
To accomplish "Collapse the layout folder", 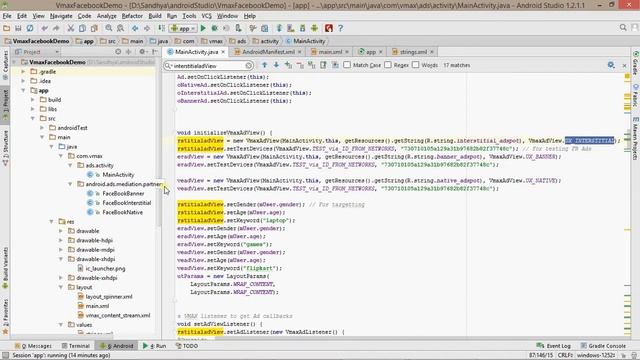I will [x=61, y=287].
